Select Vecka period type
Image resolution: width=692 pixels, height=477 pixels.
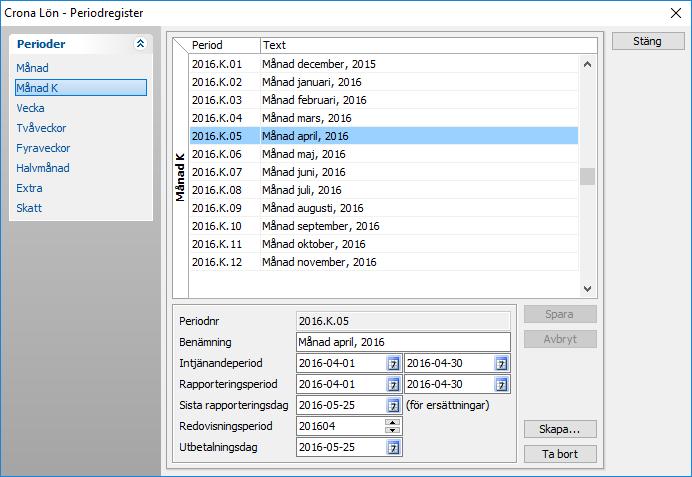coord(30,108)
